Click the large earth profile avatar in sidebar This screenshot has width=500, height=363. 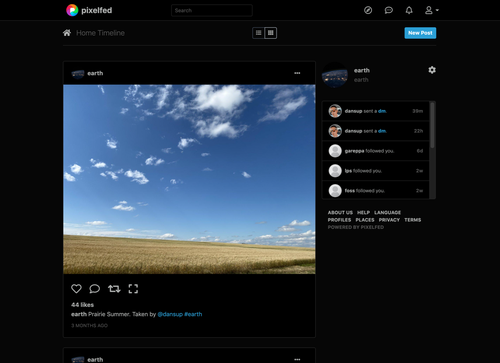(335, 75)
